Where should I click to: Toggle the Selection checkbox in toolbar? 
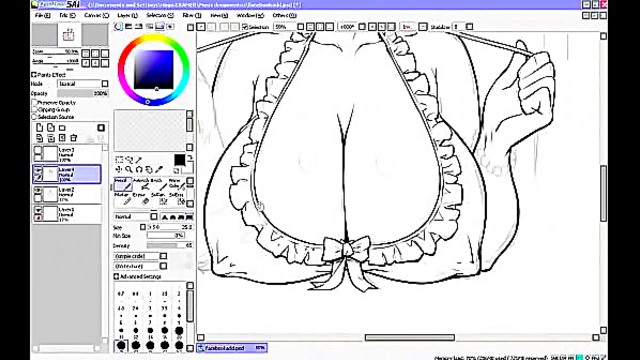[244, 27]
